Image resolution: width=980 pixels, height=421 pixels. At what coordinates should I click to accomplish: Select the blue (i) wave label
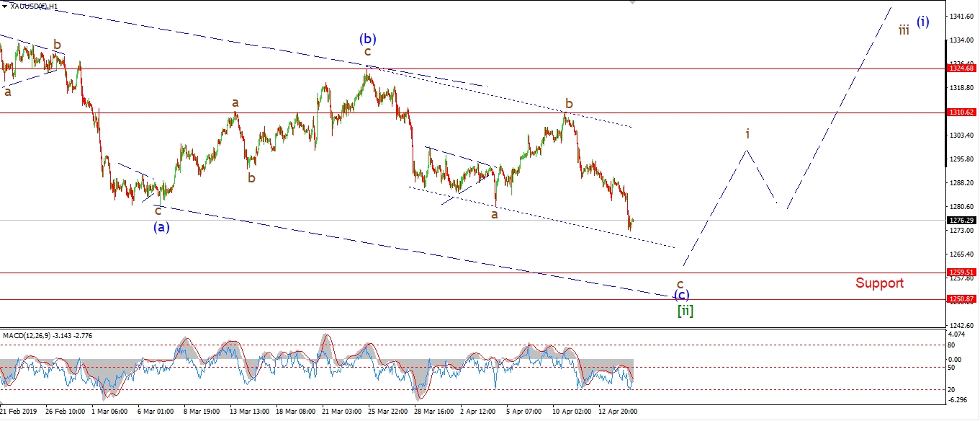click(x=923, y=22)
